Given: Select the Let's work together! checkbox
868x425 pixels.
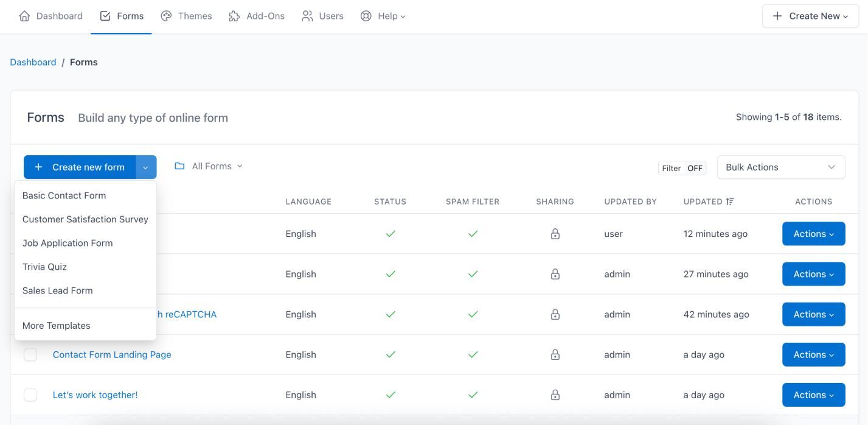Looking at the screenshot, I should 30,395.
